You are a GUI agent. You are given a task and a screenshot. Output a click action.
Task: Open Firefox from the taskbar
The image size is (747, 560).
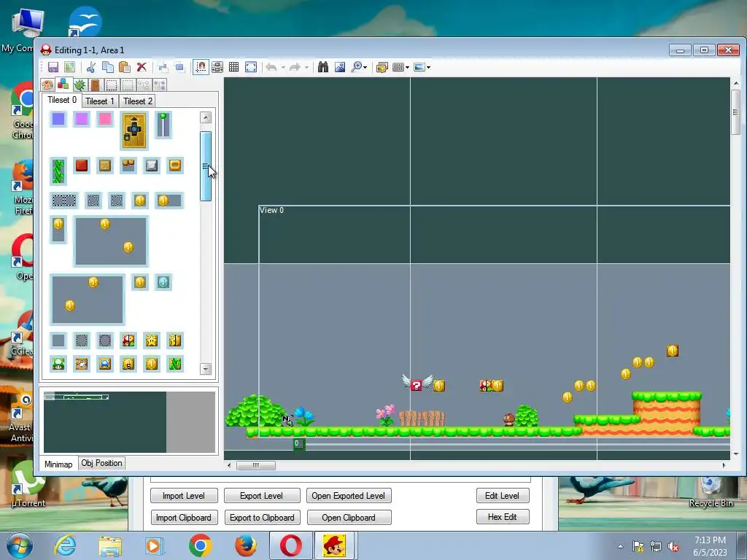coord(246,545)
